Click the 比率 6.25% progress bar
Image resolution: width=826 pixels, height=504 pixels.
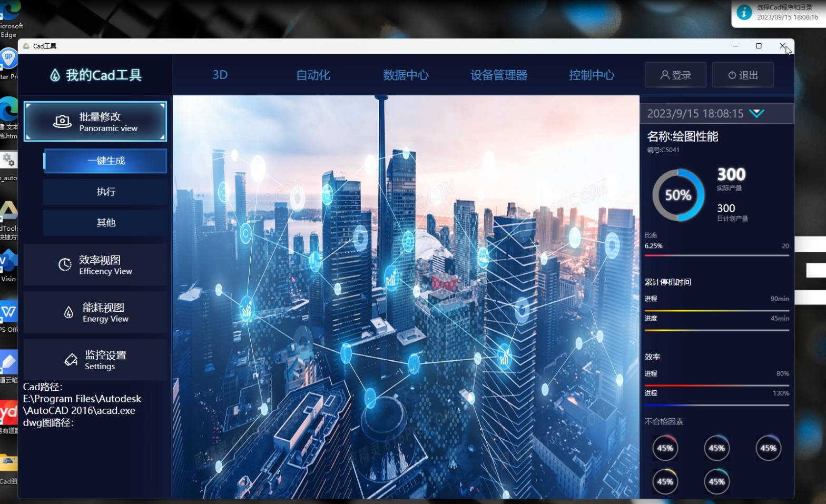tap(716, 255)
